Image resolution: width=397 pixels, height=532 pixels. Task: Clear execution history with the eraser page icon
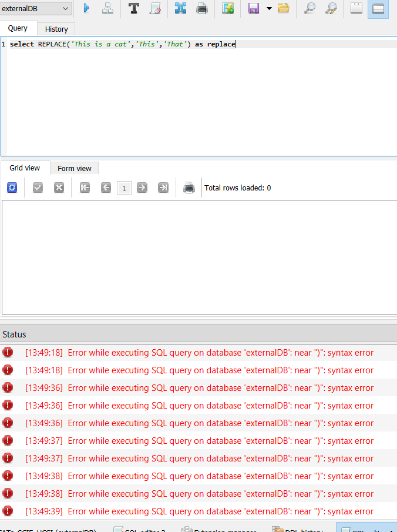[155, 8]
